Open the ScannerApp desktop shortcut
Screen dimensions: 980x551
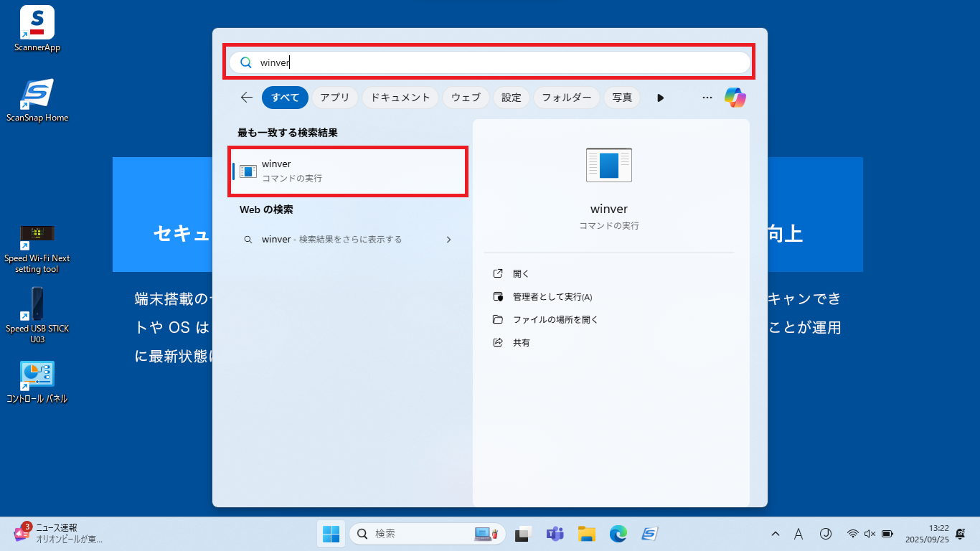[37, 29]
